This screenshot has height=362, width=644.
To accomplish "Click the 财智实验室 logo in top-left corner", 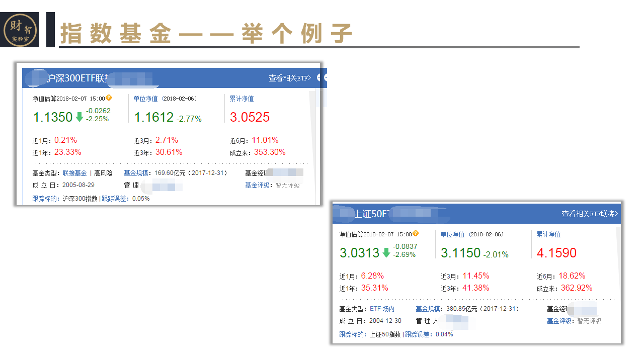I will point(20,30).
